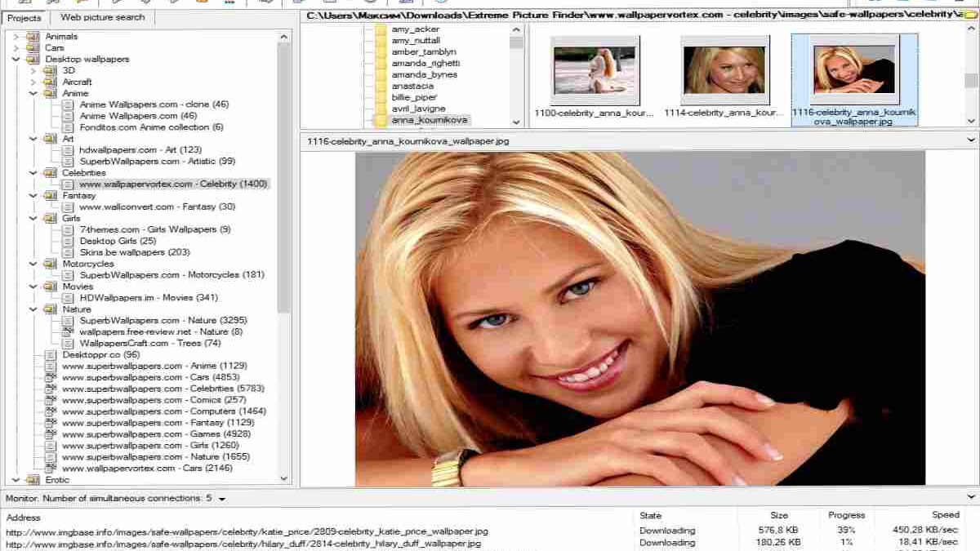980x551 pixels.
Task: Click the project icon of HDWallpapers.im - Movies
Action: click(x=69, y=298)
